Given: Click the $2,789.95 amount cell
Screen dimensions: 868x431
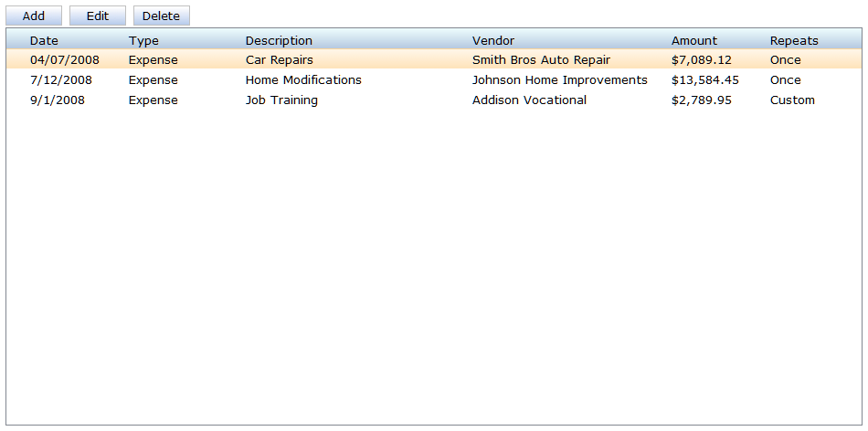Looking at the screenshot, I should tap(702, 100).
